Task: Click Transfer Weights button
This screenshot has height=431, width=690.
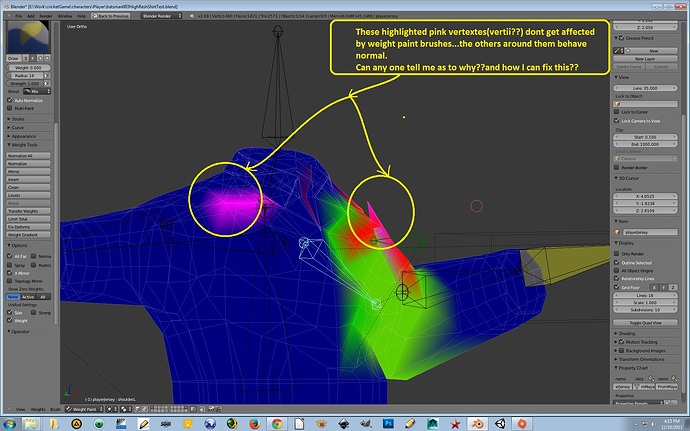Action: 28,211
